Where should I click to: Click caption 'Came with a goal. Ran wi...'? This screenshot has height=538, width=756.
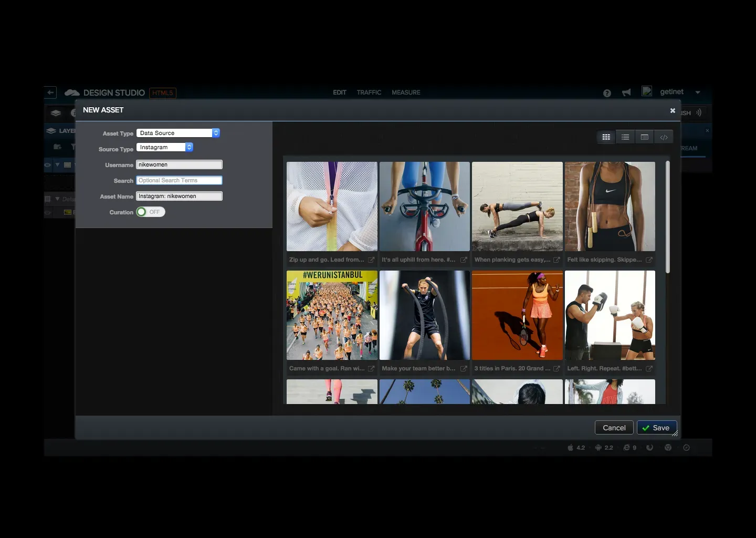pyautogui.click(x=327, y=368)
